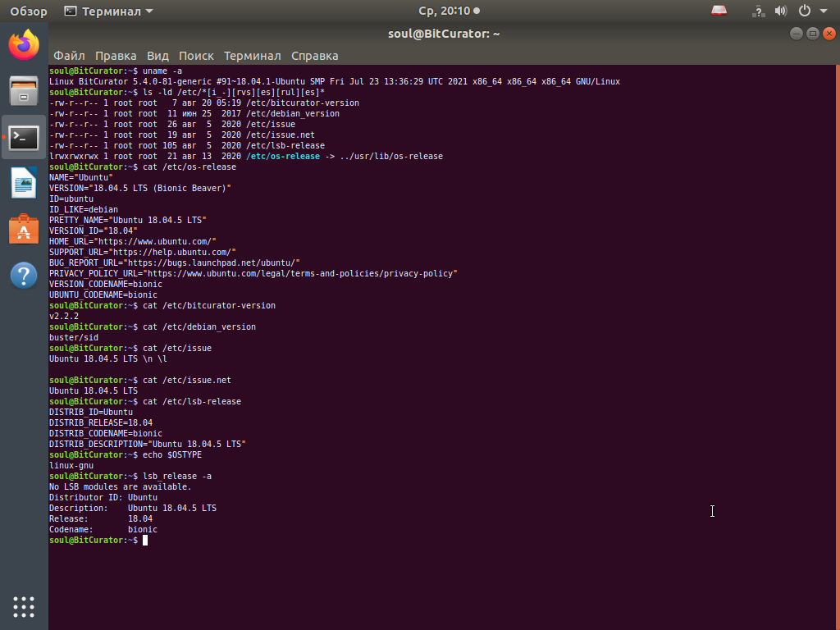Click the VERSION="18.04.5 LTS (Bionic Beaver)" line

[x=139, y=188]
